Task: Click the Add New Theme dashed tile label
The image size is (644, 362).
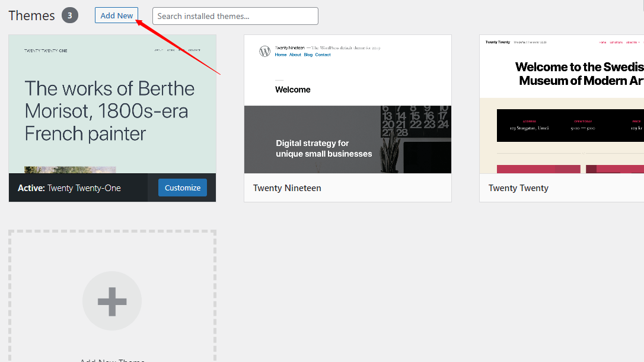Action: click(x=112, y=360)
